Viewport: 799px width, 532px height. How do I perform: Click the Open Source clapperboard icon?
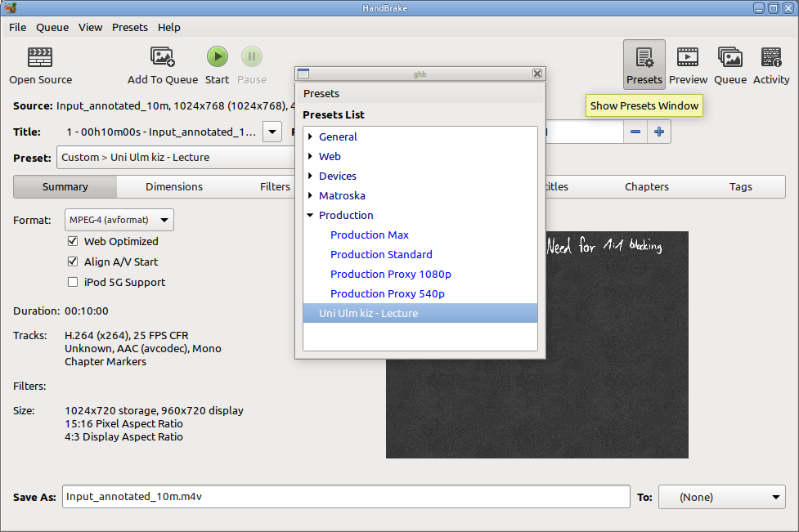coord(40,57)
